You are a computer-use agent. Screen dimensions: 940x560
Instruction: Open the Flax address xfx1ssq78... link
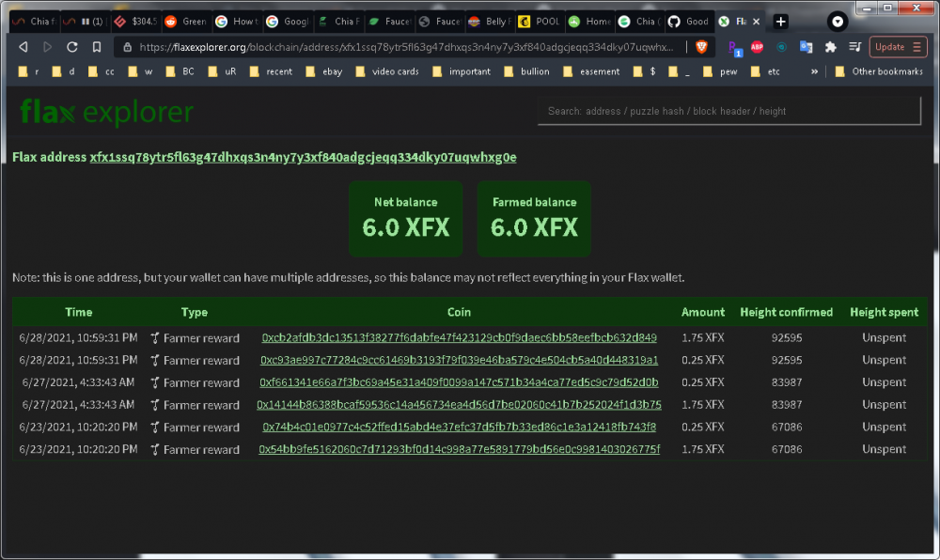pyautogui.click(x=303, y=157)
